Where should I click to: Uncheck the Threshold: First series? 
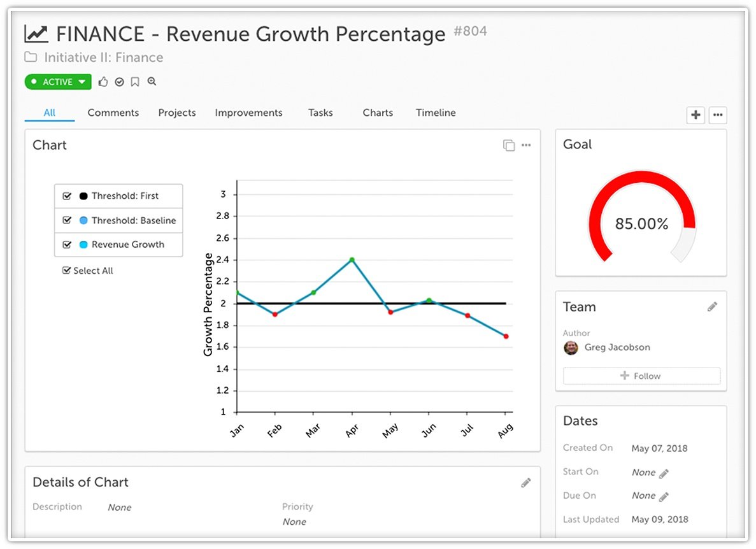tap(67, 196)
